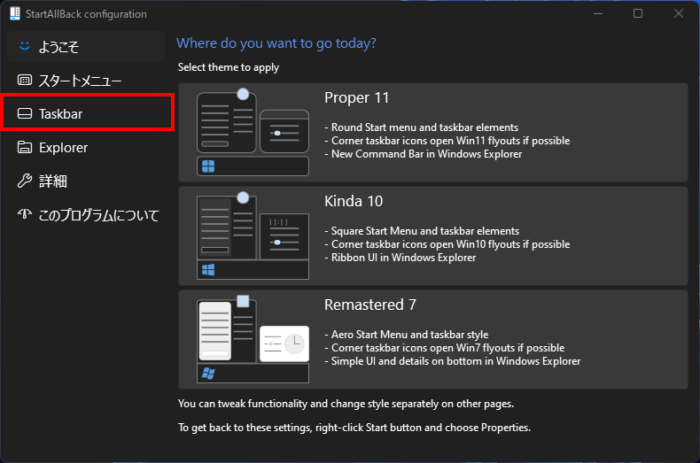Go to the 詳細 advanced page

(86, 181)
